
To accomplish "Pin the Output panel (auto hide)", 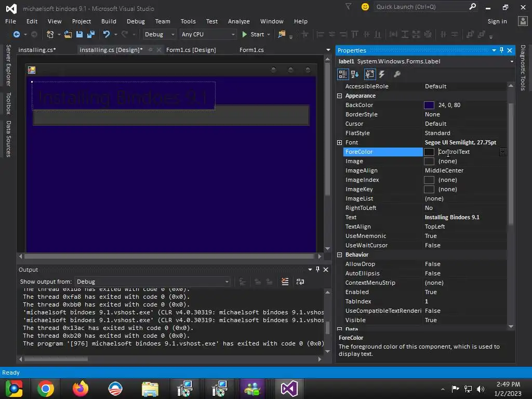I will click(317, 270).
